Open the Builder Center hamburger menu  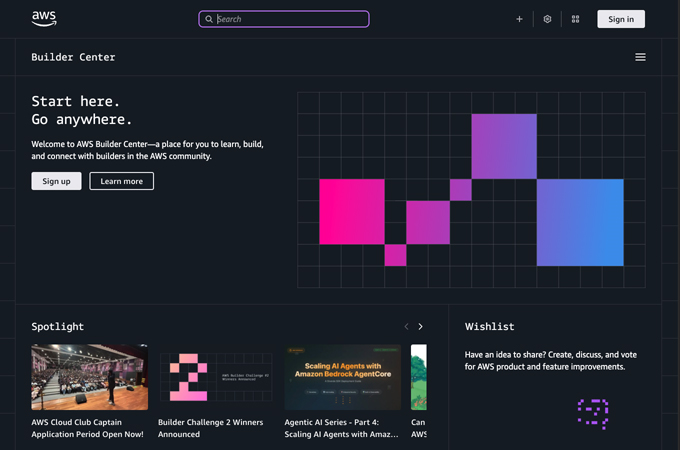point(641,57)
